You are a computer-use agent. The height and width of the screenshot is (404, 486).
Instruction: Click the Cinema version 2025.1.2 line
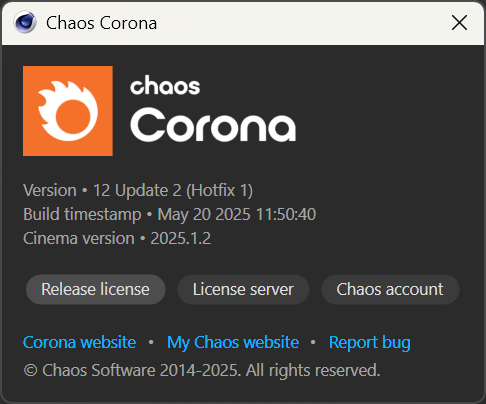(117, 239)
